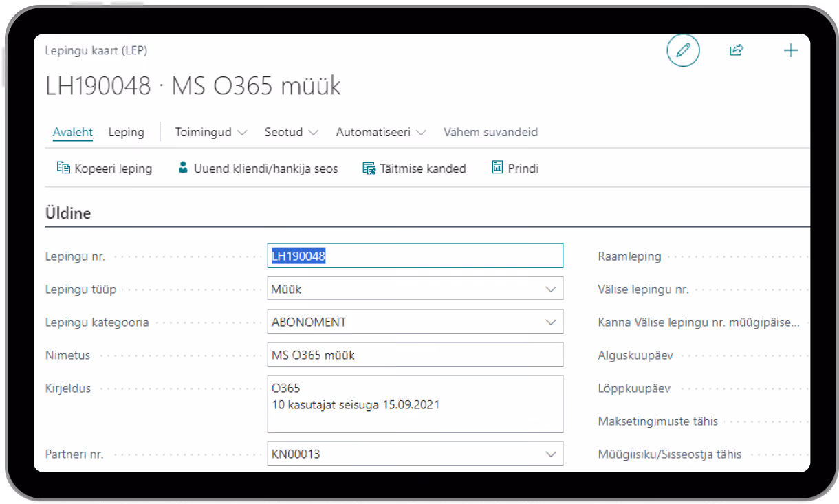Click the Lepingu kaart (LEP) caption
This screenshot has height=504, width=839.
pos(96,51)
